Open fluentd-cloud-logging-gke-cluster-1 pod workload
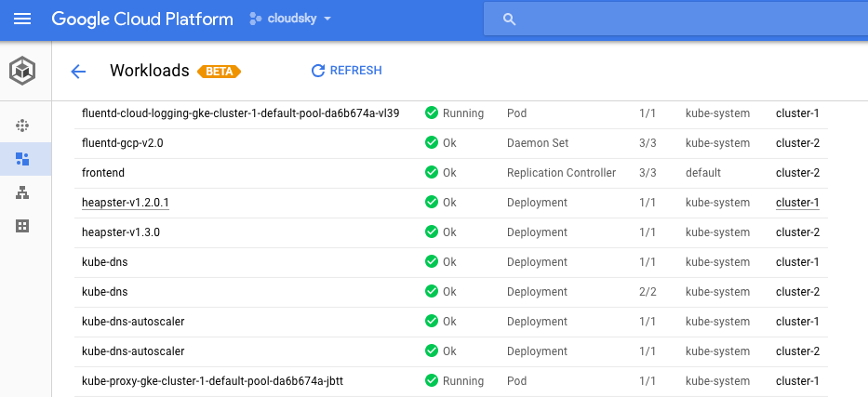 [241, 113]
